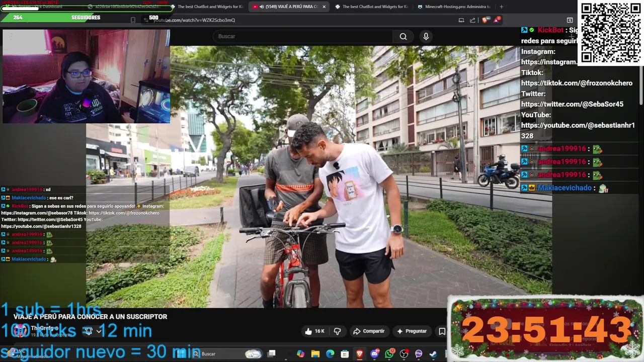Click the Preguntar button
The height and width of the screenshot is (362, 644).
tap(412, 331)
